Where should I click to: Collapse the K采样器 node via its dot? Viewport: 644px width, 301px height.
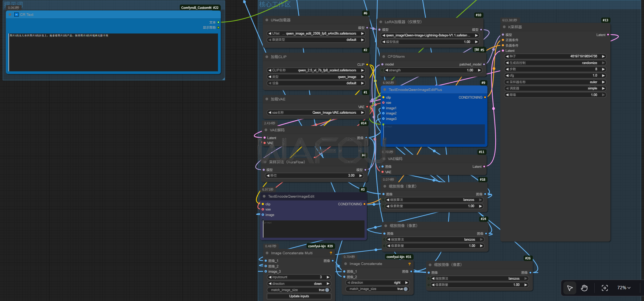[x=504, y=27]
